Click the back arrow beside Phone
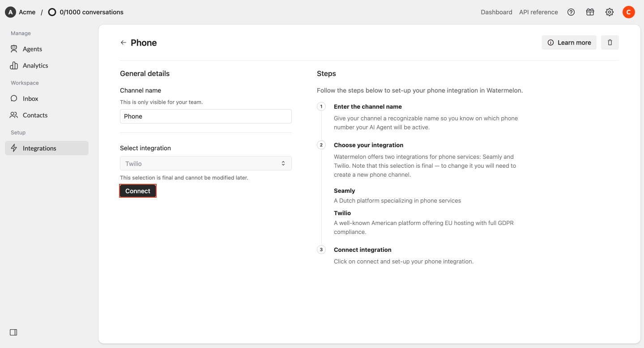 click(124, 42)
